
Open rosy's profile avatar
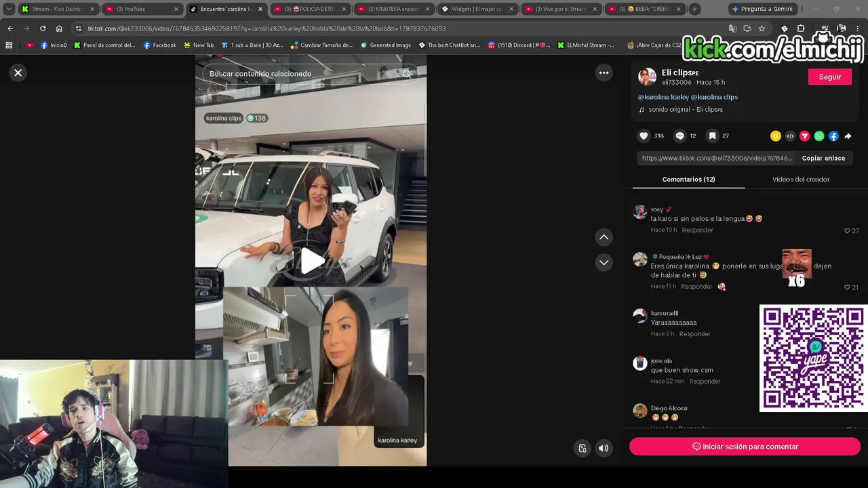pyautogui.click(x=639, y=212)
